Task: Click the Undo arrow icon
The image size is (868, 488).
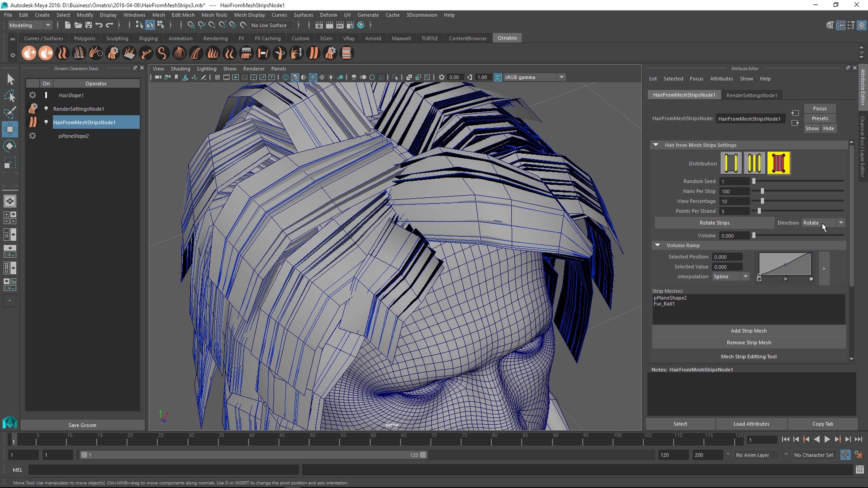Action: [99, 25]
